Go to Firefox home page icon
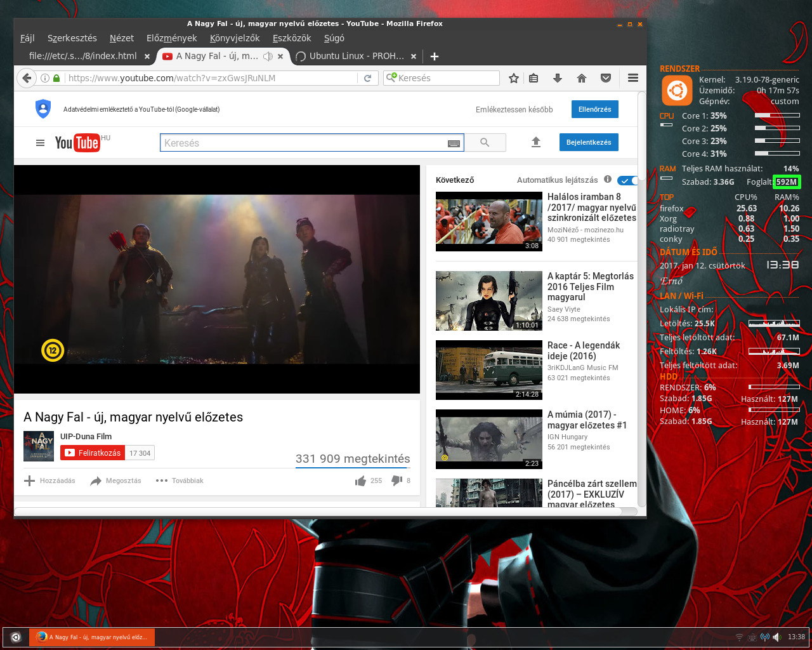Screen dimensions: 812x650 [582, 78]
